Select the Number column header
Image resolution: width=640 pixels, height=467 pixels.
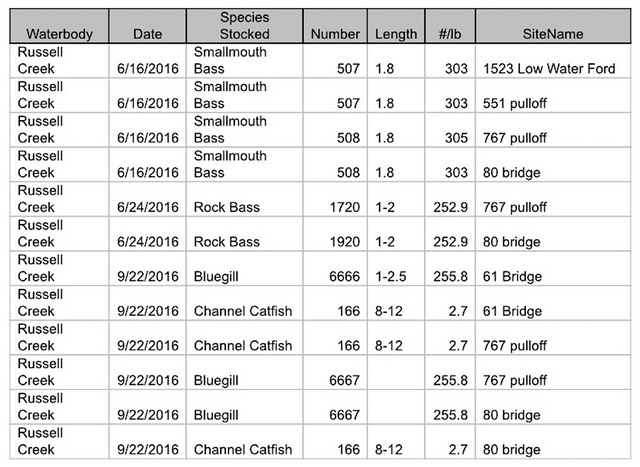(334, 34)
